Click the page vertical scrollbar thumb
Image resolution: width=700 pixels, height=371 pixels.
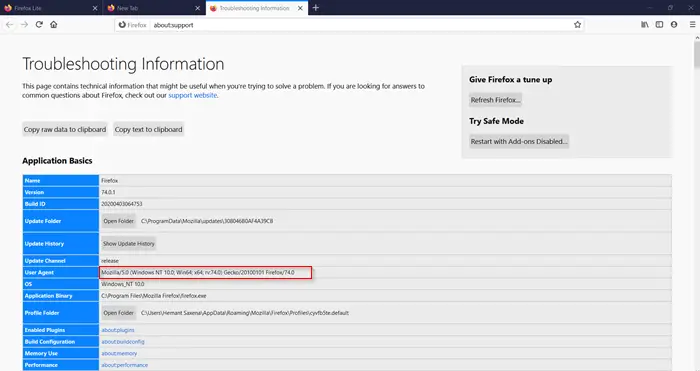(697, 55)
